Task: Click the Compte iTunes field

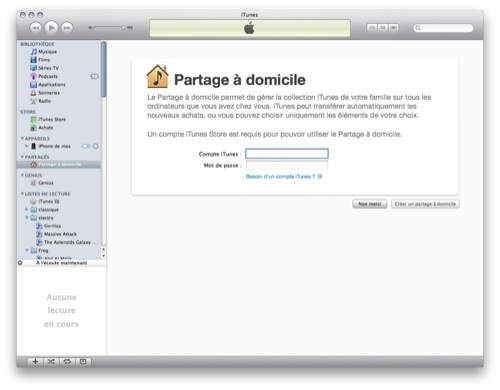Action: click(287, 154)
